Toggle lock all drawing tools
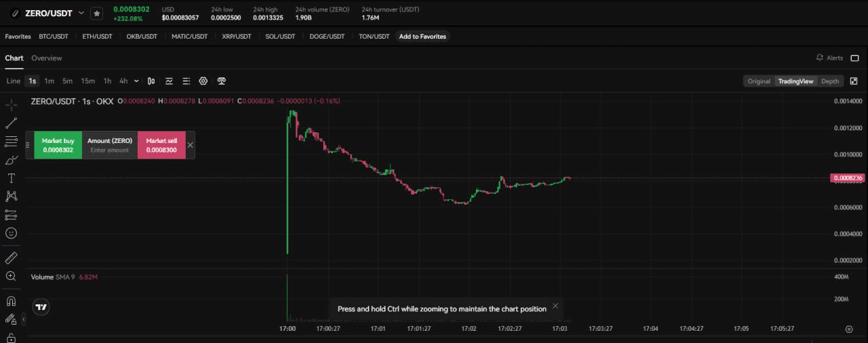Screen dimensions: 868x343 11,337
